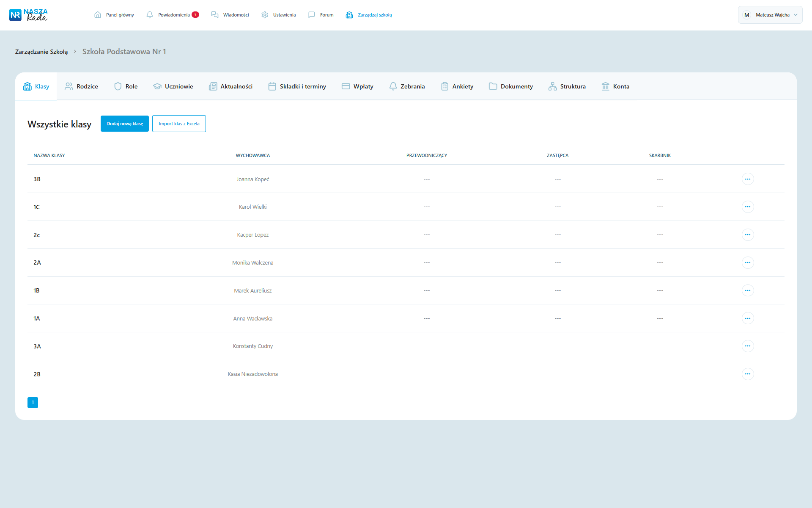The image size is (812, 508).
Task: Open notifications bell icon
Action: pyautogui.click(x=150, y=15)
